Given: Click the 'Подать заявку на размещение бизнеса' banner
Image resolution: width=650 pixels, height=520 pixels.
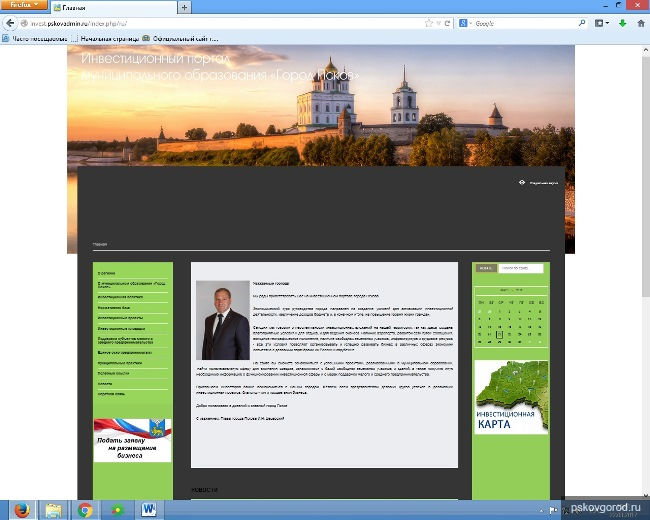Looking at the screenshot, I should click(132, 440).
